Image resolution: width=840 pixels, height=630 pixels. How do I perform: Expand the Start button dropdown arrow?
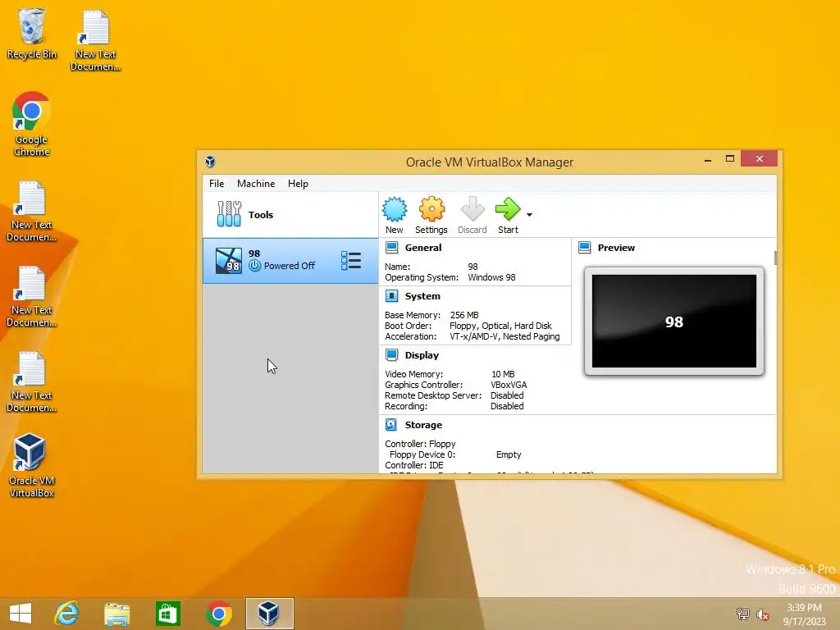529,215
